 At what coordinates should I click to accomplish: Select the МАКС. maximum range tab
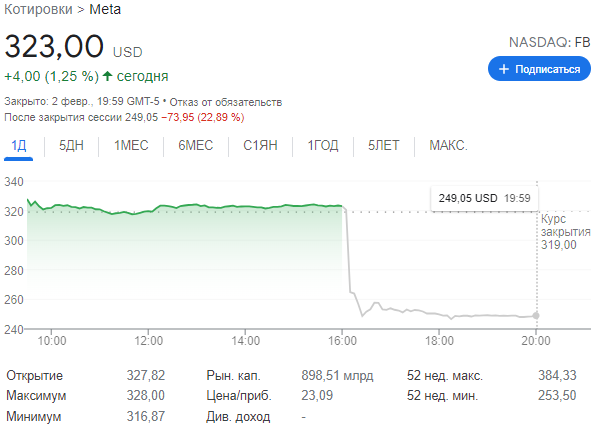click(448, 145)
